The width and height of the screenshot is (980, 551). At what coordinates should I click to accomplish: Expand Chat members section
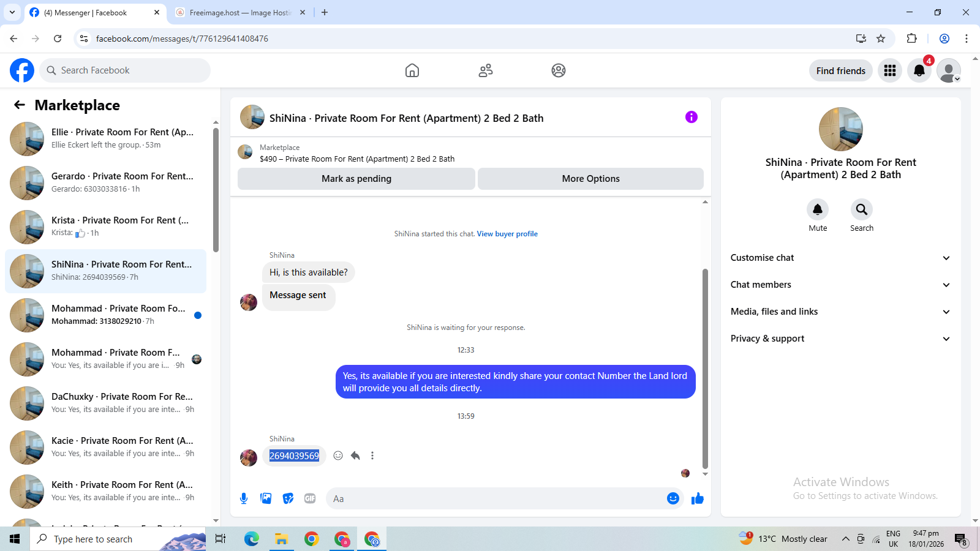point(840,285)
